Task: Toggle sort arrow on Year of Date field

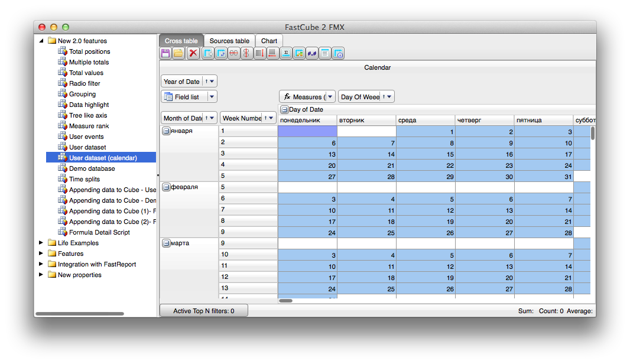Action: pos(206,81)
